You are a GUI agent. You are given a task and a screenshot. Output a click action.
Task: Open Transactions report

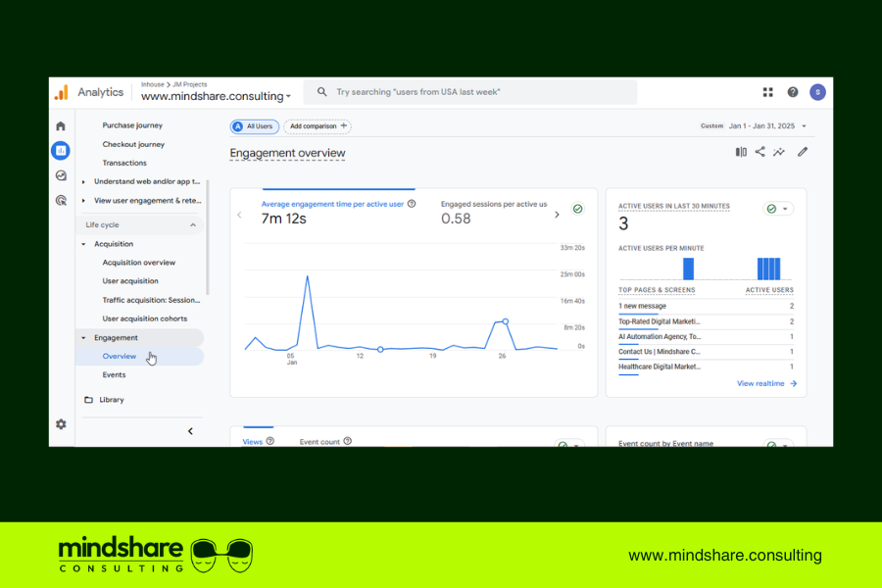pyautogui.click(x=124, y=164)
